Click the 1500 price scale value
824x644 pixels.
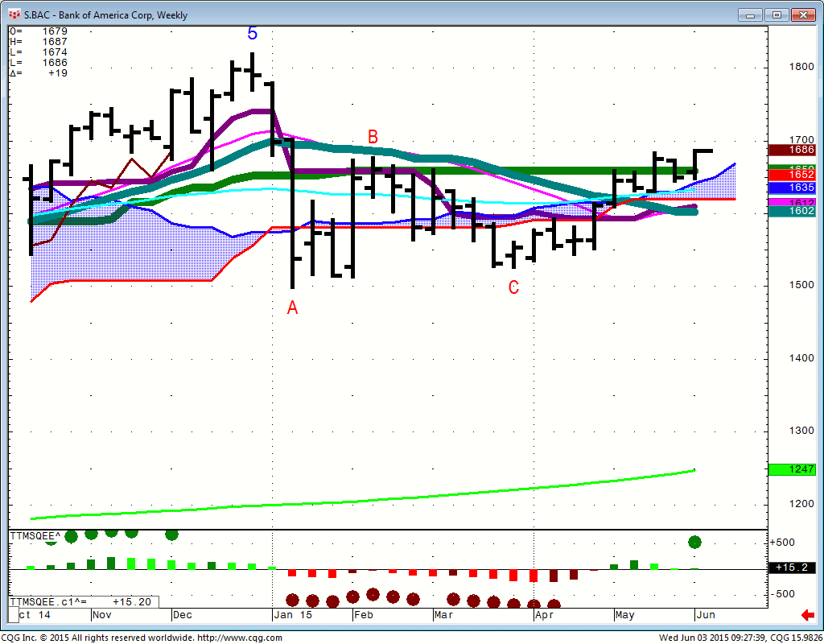(801, 285)
